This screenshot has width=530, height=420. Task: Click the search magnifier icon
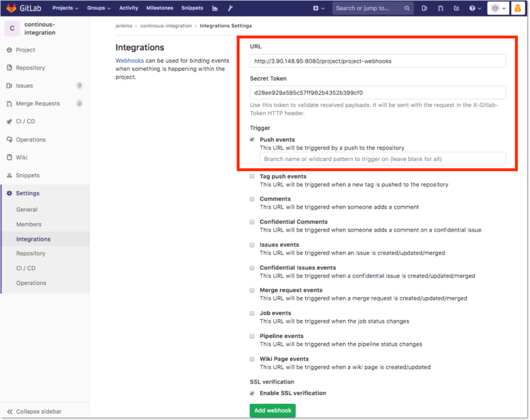pyautogui.click(x=407, y=8)
